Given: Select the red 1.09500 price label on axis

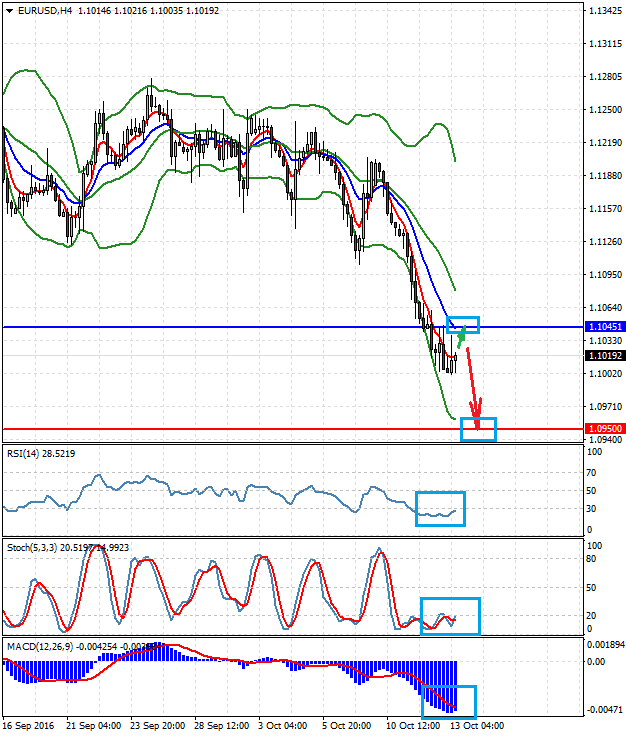Looking at the screenshot, I should (603, 429).
